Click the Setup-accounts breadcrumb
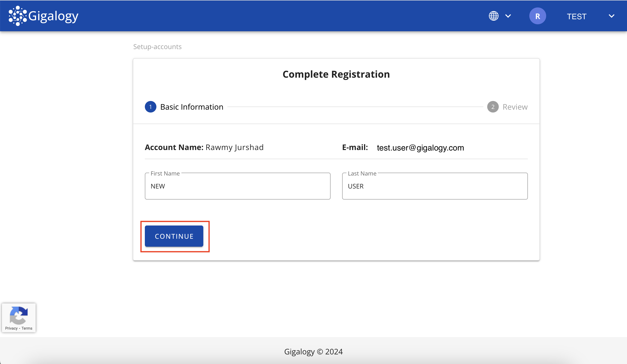The image size is (627, 364). pos(157,47)
